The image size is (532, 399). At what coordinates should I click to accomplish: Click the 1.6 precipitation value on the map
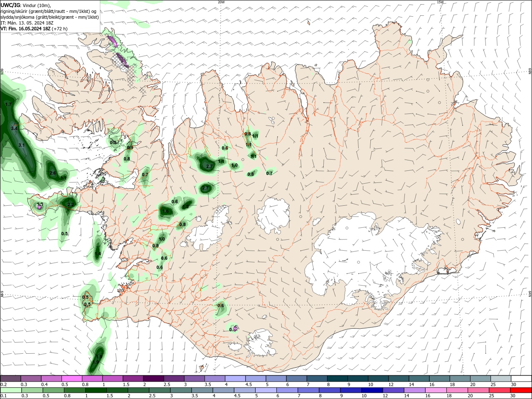click(x=165, y=211)
